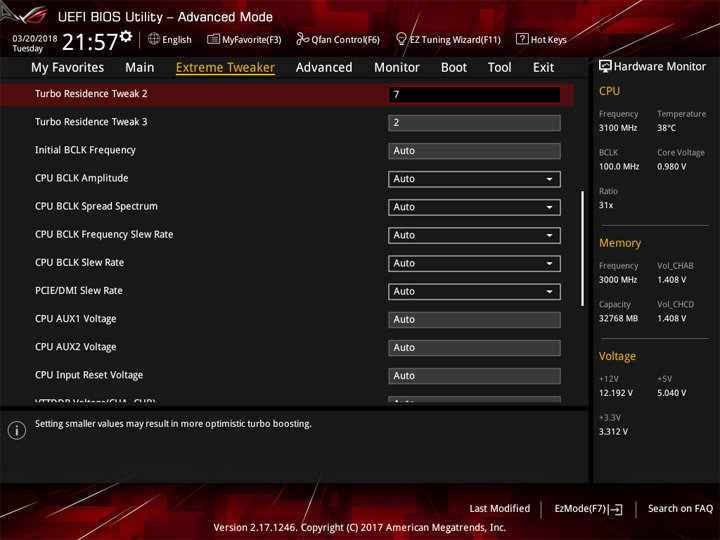Click Initial BCLK Frequency Auto field
This screenshot has height=540, width=720.
[x=474, y=151]
